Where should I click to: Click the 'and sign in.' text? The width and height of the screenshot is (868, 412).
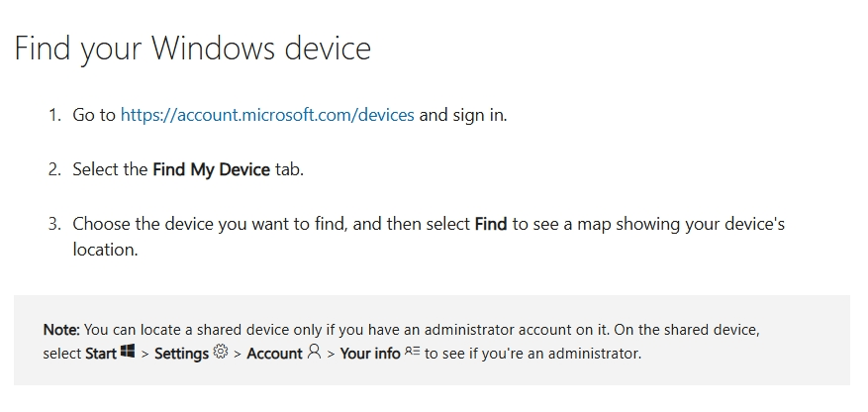(462, 115)
